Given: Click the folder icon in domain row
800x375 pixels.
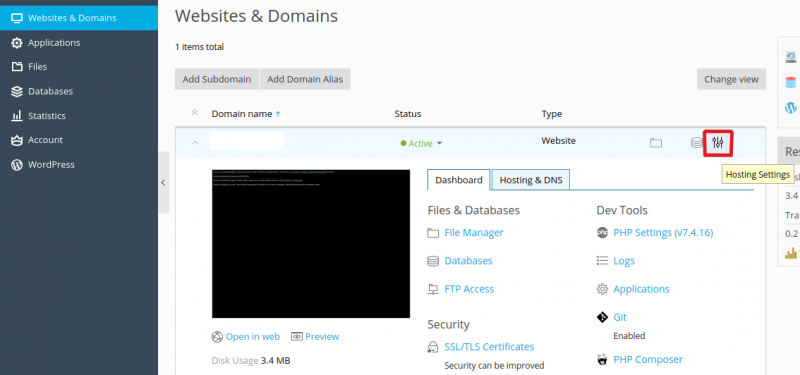Looking at the screenshot, I should click(x=656, y=143).
